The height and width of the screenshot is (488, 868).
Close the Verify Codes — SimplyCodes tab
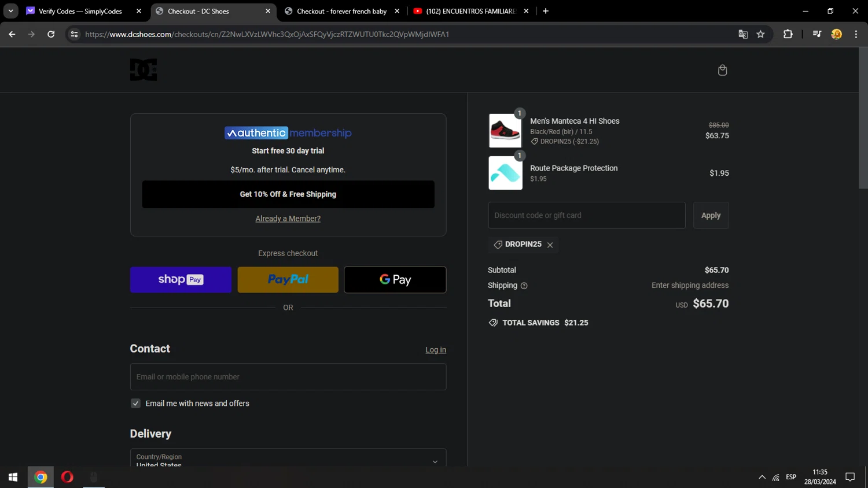tap(139, 11)
